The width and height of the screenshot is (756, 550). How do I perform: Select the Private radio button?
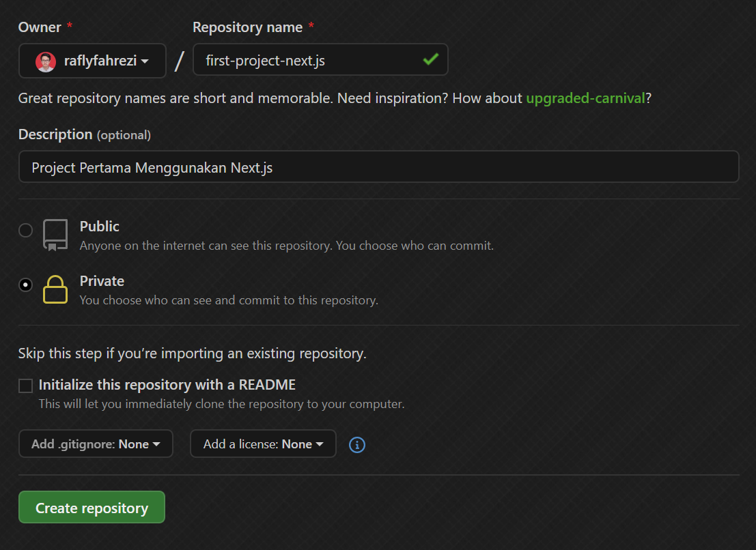pyautogui.click(x=25, y=285)
